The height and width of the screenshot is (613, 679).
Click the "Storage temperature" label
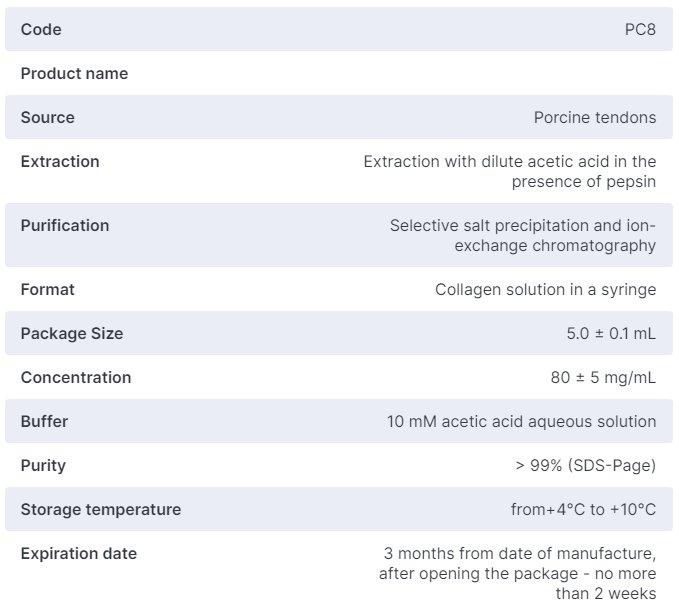(x=101, y=510)
